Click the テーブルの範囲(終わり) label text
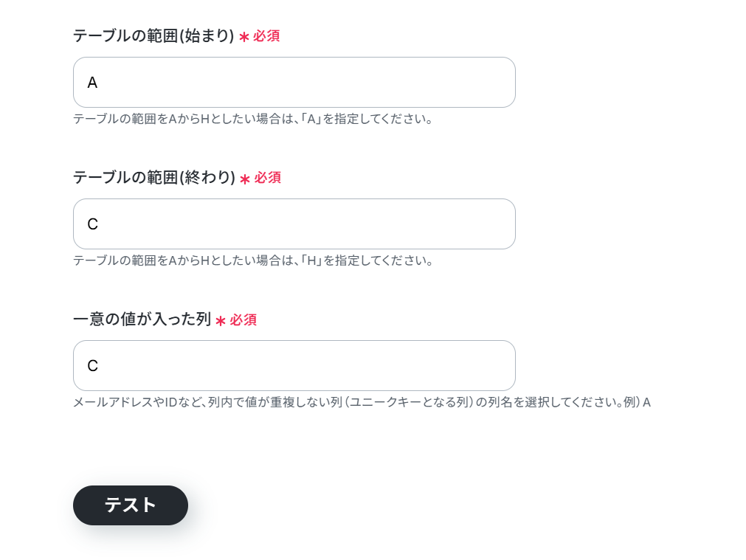The height and width of the screenshot is (560, 746). tap(153, 178)
